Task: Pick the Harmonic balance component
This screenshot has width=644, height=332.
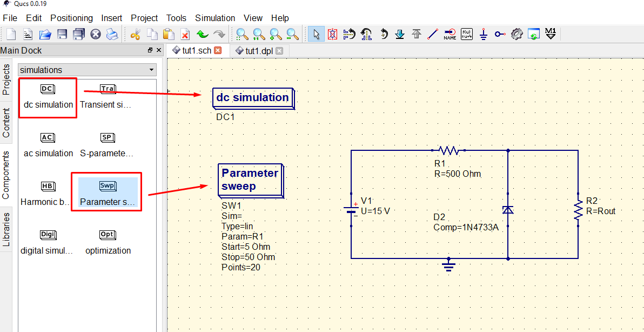Action: coord(48,194)
